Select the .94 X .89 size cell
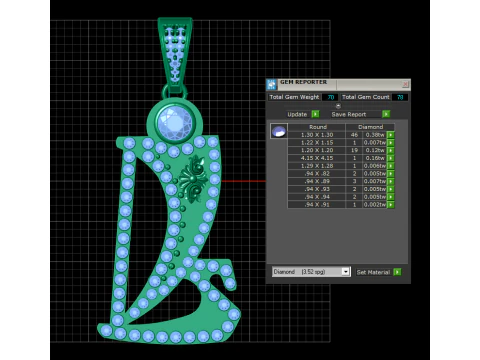Viewport: 480px width, 360px height. pyautogui.click(x=317, y=181)
